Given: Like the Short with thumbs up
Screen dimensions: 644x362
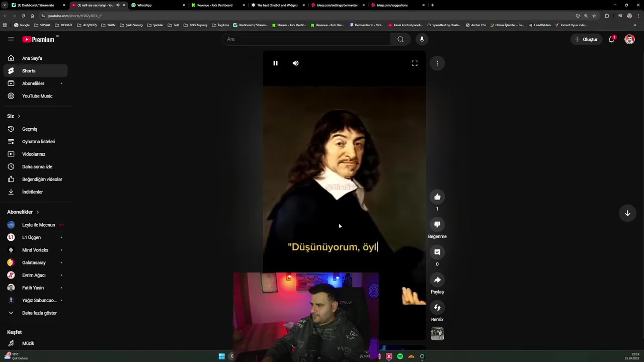Looking at the screenshot, I should click(437, 197).
